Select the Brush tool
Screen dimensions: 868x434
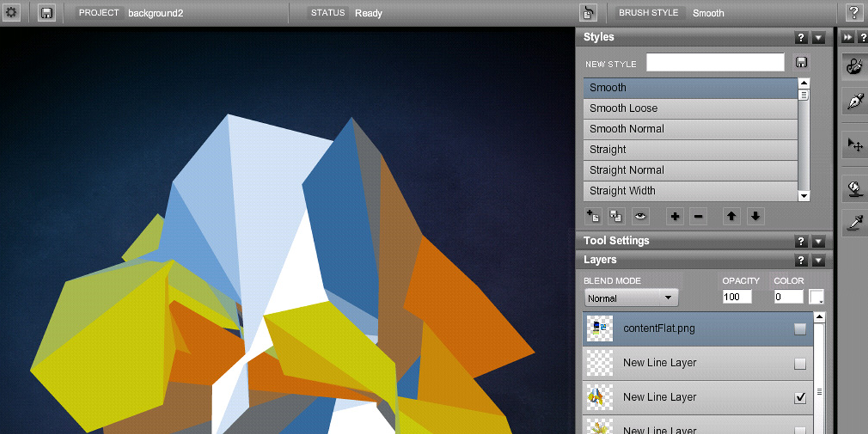click(854, 66)
